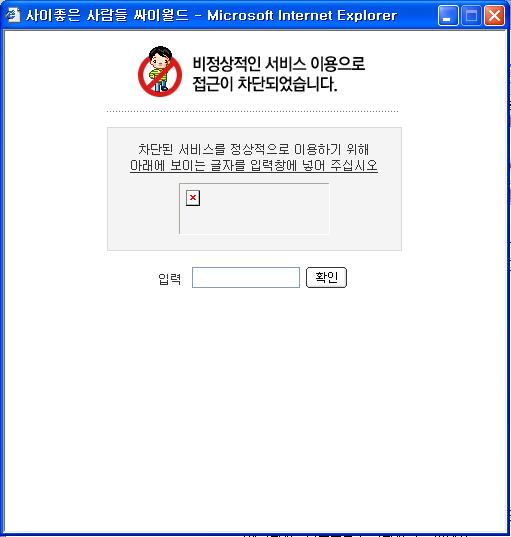Click the red prohibition character icon
The height and width of the screenshot is (537, 511).
(160, 72)
